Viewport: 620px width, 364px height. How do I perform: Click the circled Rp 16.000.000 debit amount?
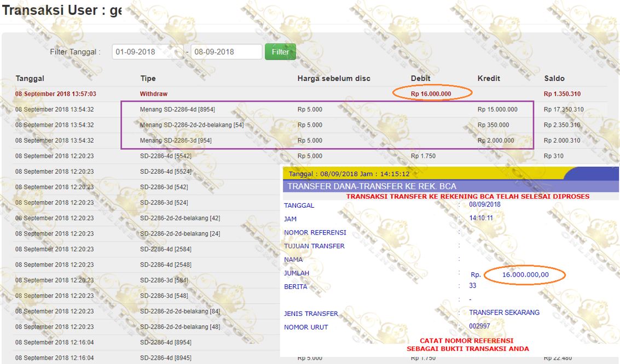(x=431, y=94)
